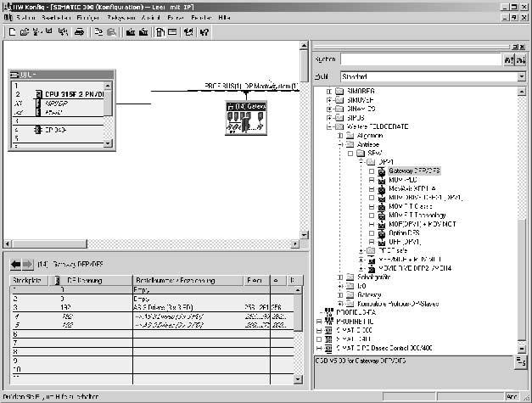Open the Hilfe menu
532x403 pixels.
(x=224, y=17)
